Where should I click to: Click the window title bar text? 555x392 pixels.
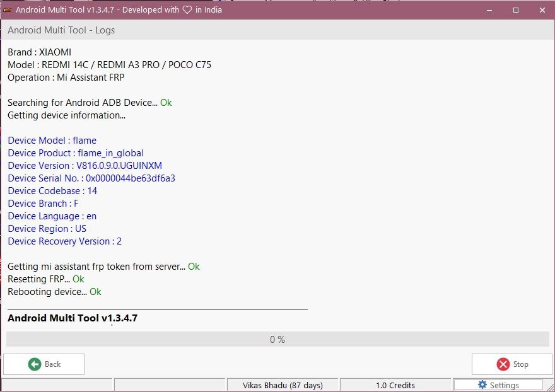point(119,10)
